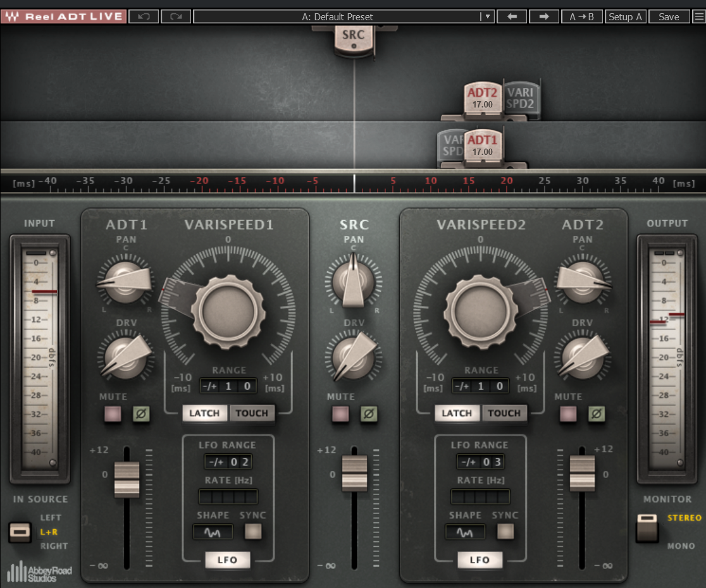706x588 pixels.
Task: Select LEFT input source
Action: pos(51,518)
